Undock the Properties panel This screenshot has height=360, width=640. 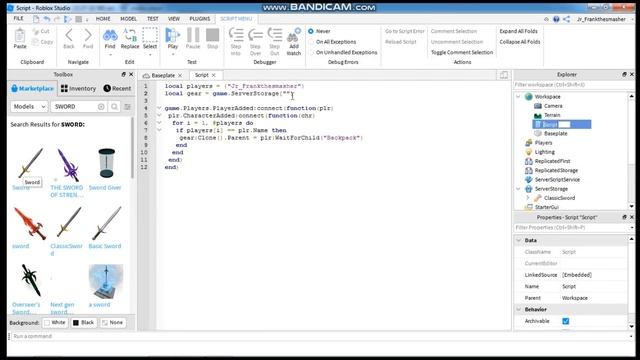tap(624, 217)
